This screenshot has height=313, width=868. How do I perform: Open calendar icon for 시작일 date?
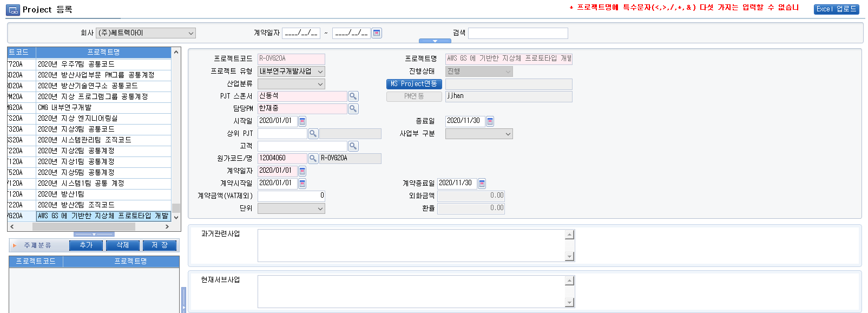(x=303, y=121)
